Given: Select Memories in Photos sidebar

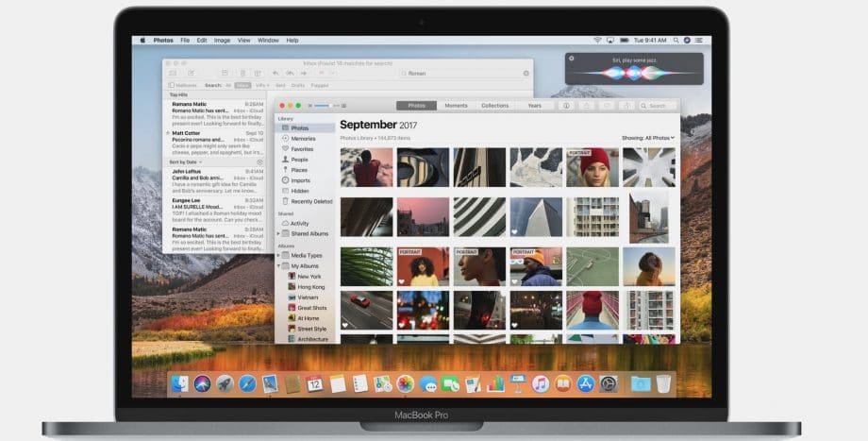Looking at the screenshot, I should (x=305, y=139).
